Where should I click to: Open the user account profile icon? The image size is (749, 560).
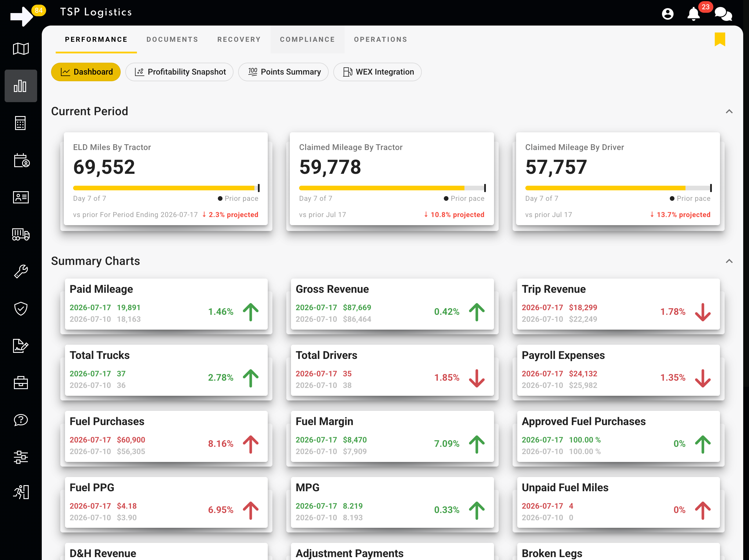[667, 14]
